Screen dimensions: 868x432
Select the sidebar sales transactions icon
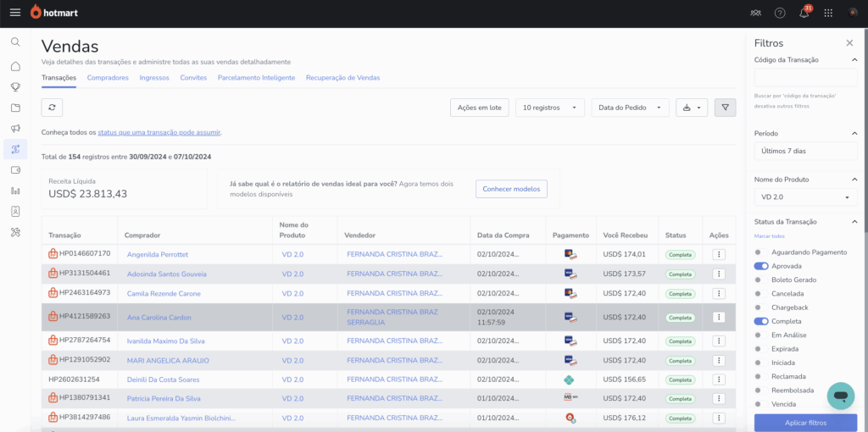tap(15, 149)
